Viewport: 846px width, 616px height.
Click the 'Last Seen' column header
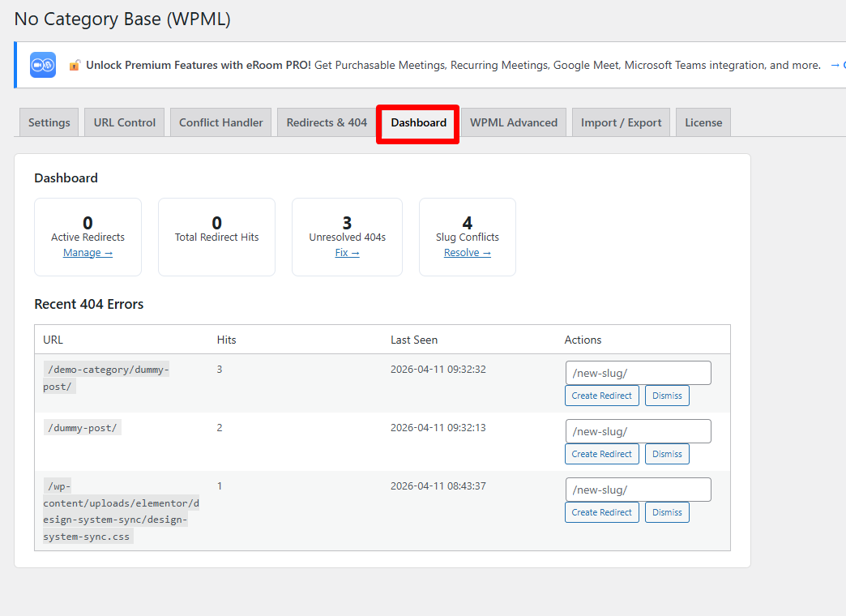pos(414,340)
